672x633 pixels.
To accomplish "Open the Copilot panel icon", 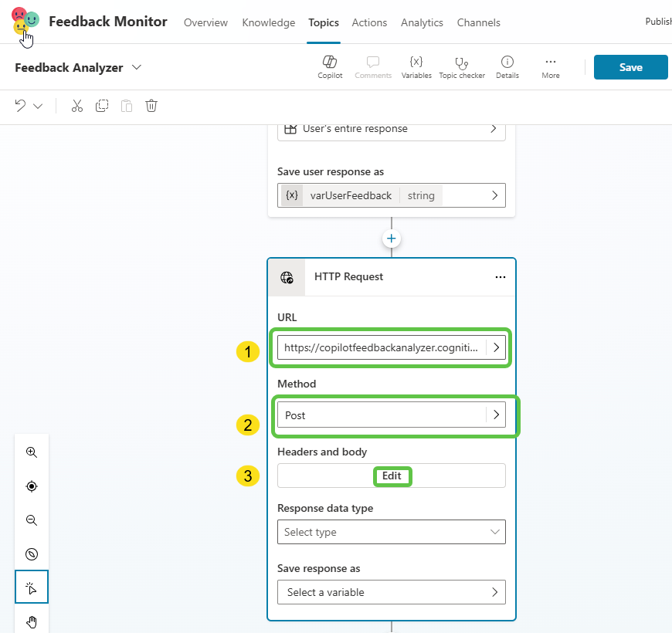I will [x=330, y=66].
